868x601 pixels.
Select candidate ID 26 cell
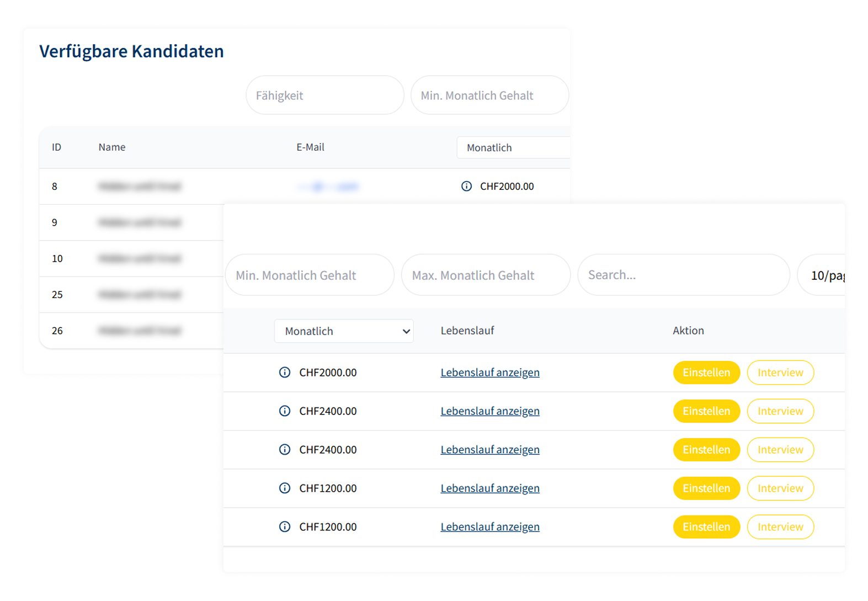pyautogui.click(x=57, y=331)
